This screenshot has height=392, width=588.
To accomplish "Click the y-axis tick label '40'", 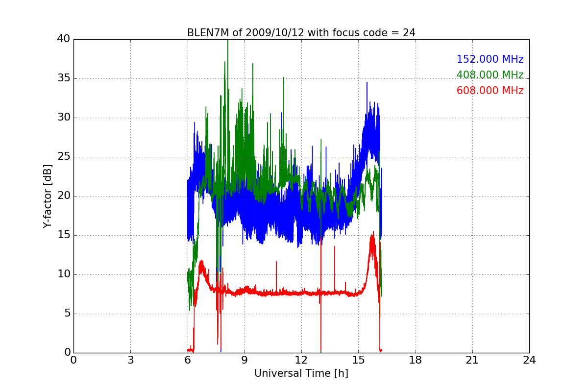I will (64, 39).
